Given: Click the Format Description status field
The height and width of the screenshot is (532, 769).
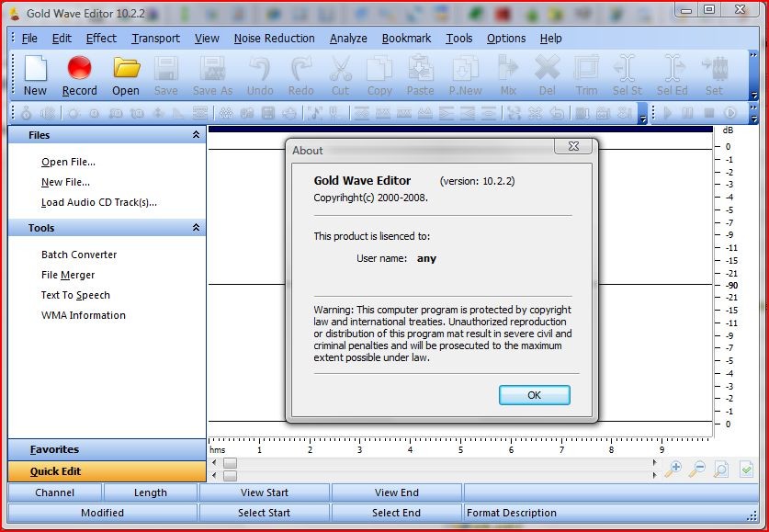Looking at the screenshot, I should coord(611,513).
